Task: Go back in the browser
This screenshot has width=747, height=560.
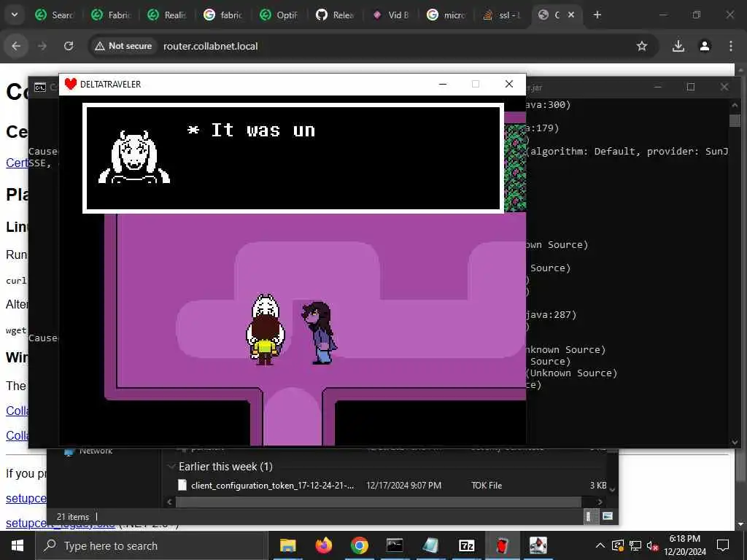Action: (x=16, y=46)
